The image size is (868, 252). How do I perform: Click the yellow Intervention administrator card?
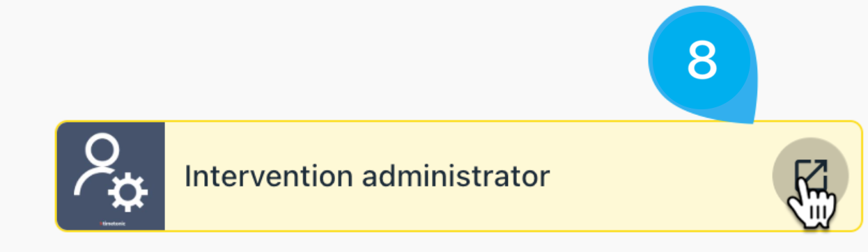[459, 175]
